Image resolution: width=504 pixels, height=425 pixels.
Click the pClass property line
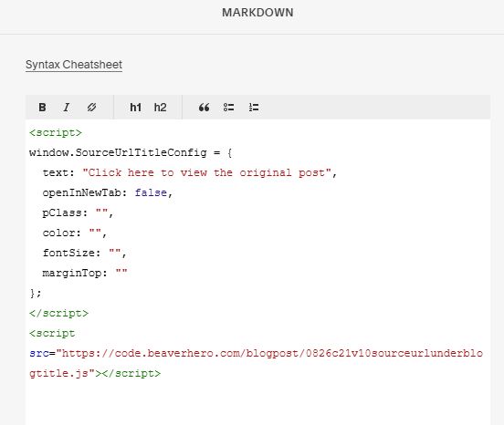pos(78,212)
